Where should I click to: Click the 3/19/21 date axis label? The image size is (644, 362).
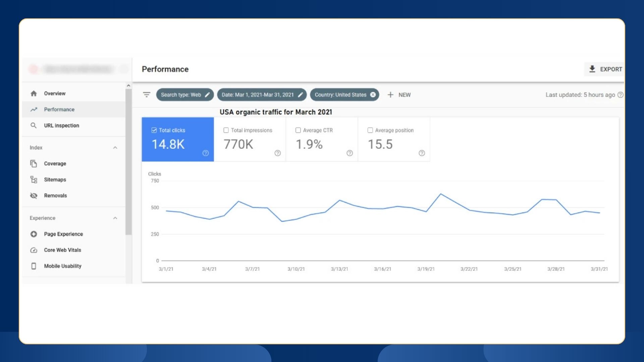tap(426, 269)
